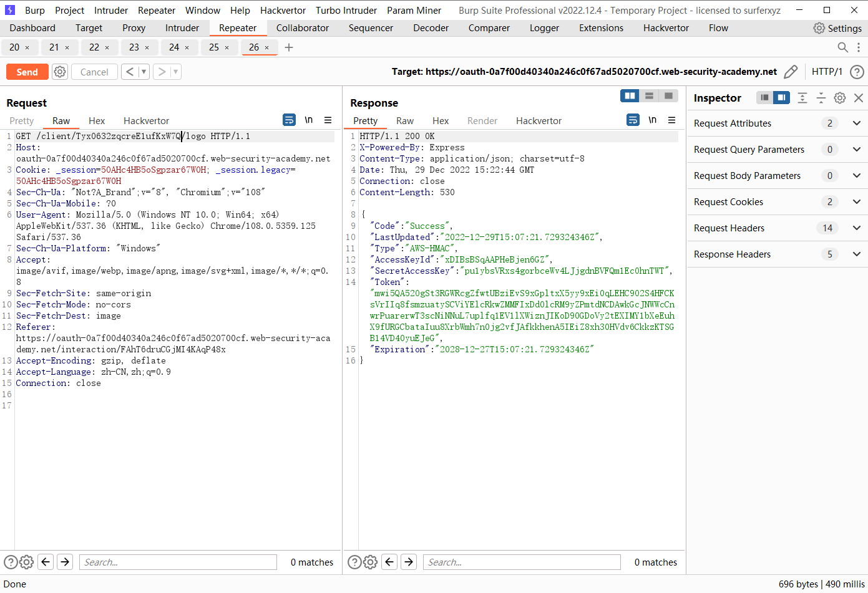Viewport: 868px width, 593px height.
Task: Expand the Response Headers section in Inspector
Action: coord(857,254)
